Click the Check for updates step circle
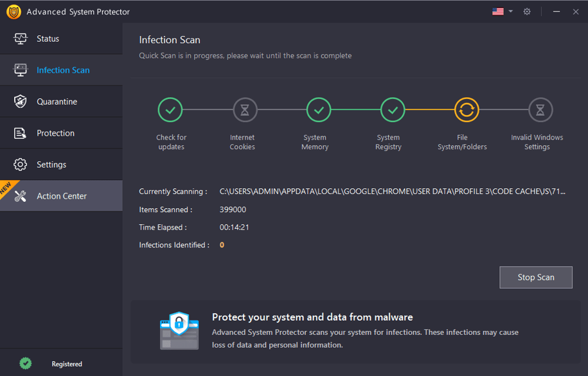Image resolution: width=588 pixels, height=376 pixels. (x=170, y=110)
